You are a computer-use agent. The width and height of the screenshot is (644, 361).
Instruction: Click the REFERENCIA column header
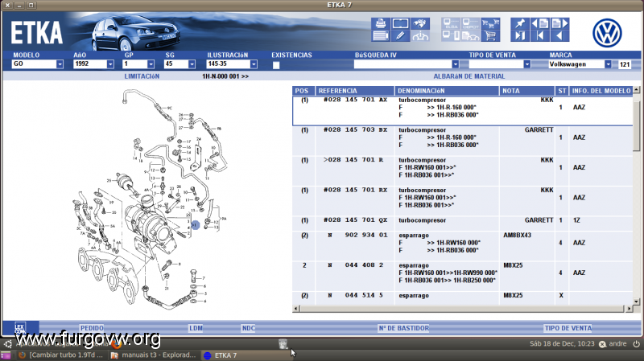pos(355,91)
